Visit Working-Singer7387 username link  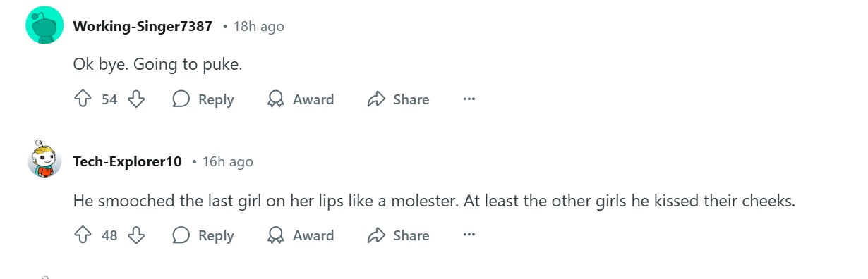[143, 26]
